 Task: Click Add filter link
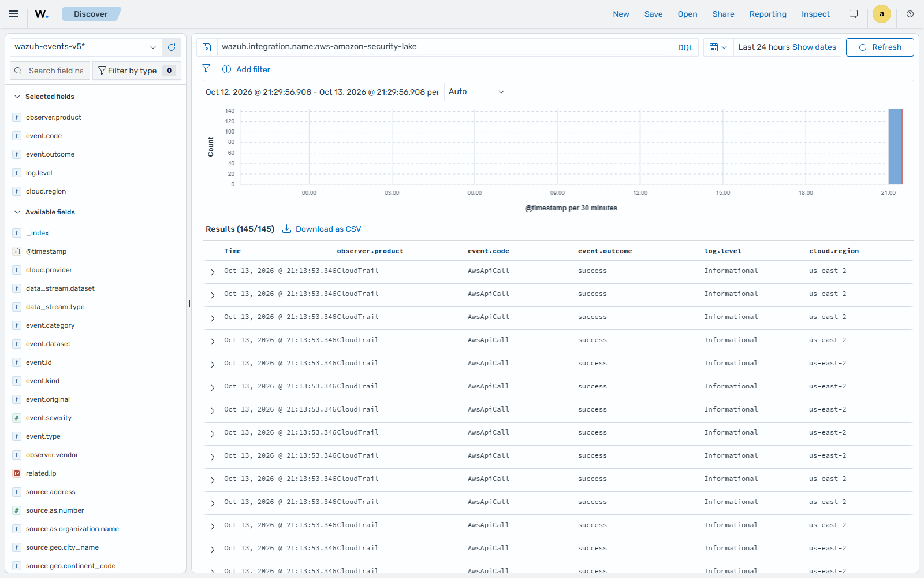[x=247, y=69]
